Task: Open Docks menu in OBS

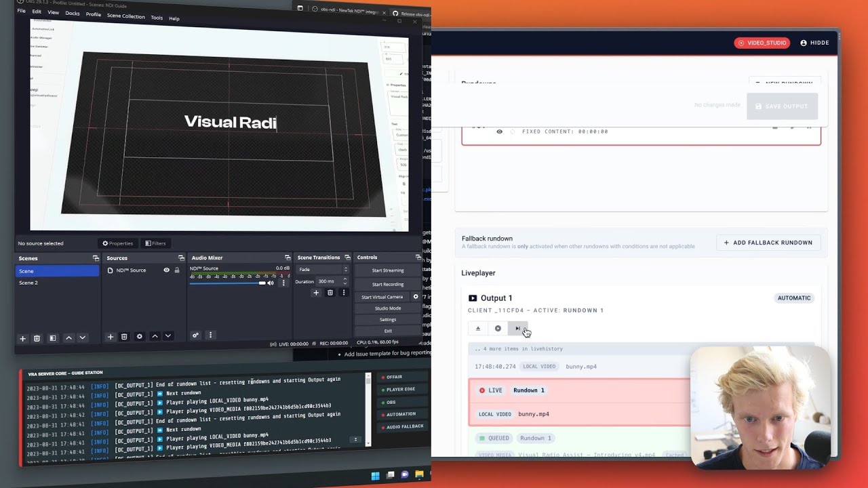Action: pos(73,13)
